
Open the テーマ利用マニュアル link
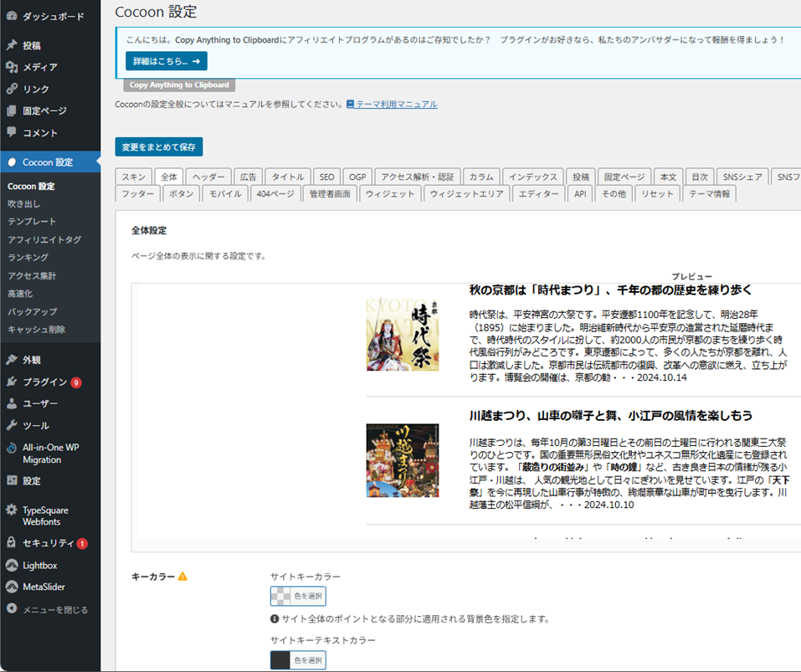(396, 105)
